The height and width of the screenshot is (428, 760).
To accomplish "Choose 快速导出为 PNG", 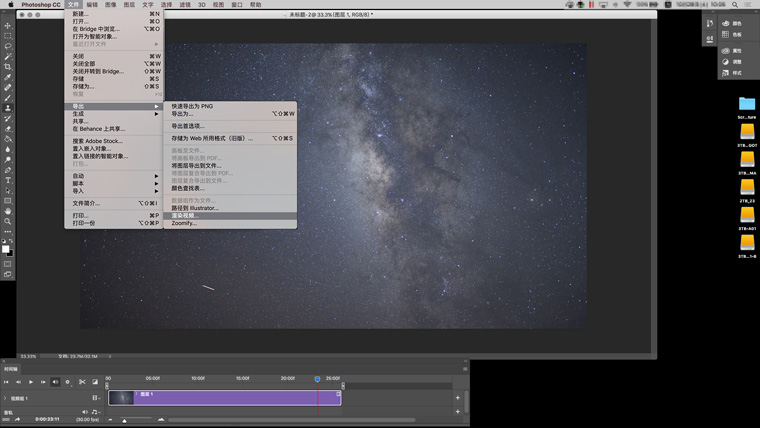I will coord(230,106).
